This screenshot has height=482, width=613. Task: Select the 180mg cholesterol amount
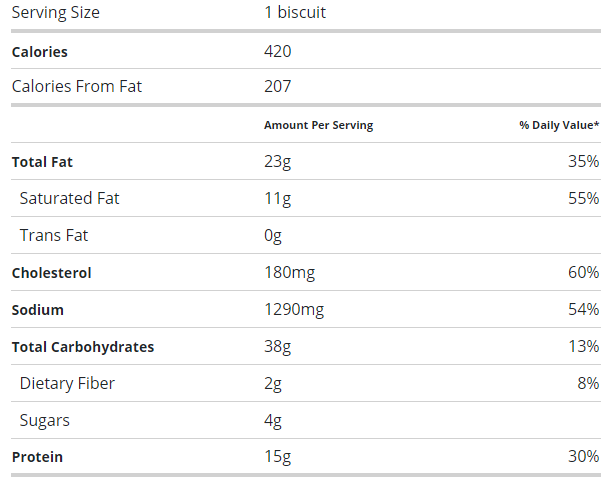point(288,272)
